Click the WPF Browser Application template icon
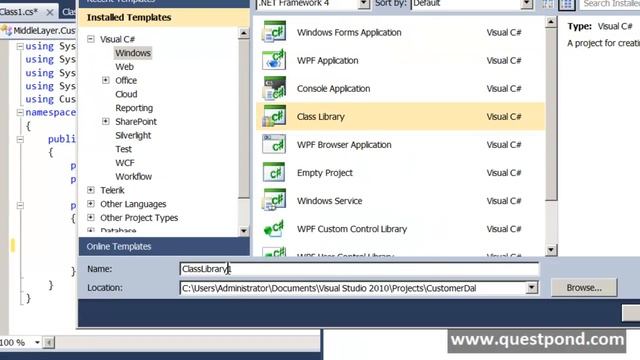Viewport: 640px width, 360px height. (x=274, y=144)
